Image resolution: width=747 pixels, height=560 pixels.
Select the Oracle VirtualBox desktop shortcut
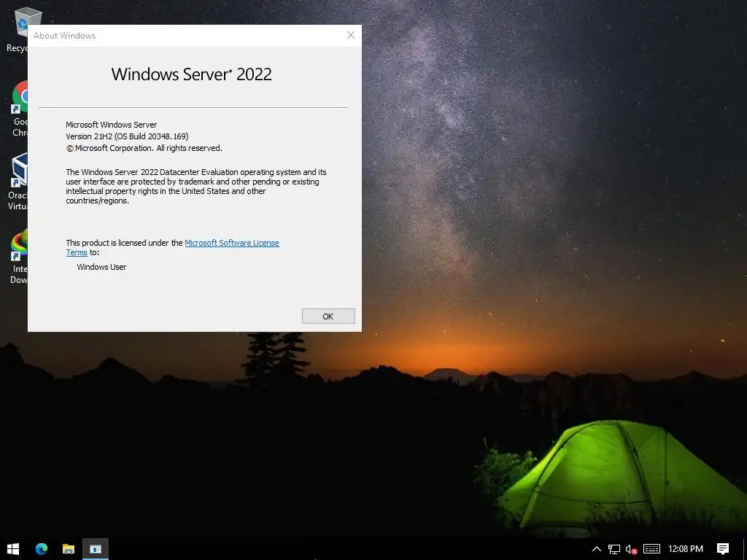(19, 182)
